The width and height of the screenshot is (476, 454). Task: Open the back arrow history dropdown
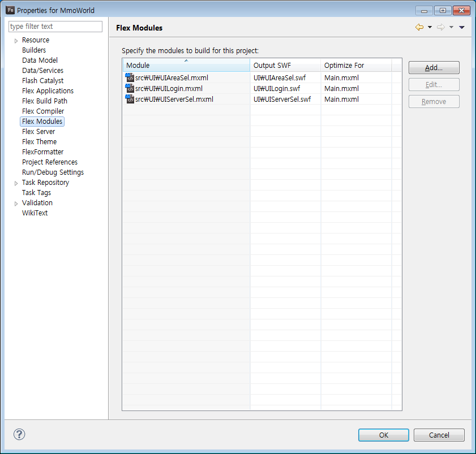pyautogui.click(x=428, y=27)
